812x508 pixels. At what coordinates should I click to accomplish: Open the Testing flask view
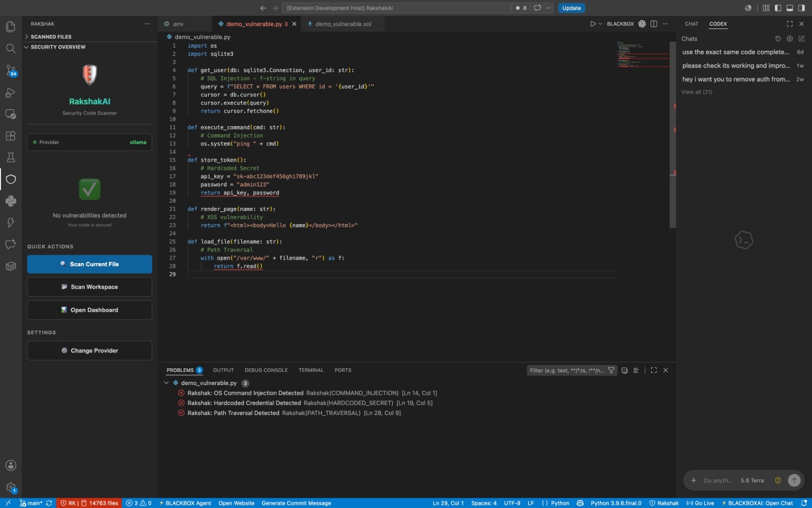(11, 157)
